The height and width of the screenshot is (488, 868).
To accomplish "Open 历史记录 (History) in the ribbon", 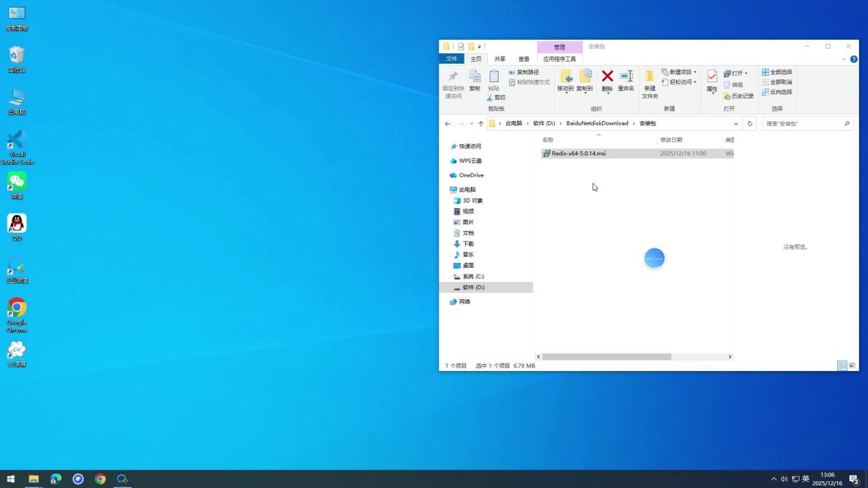I will [739, 97].
